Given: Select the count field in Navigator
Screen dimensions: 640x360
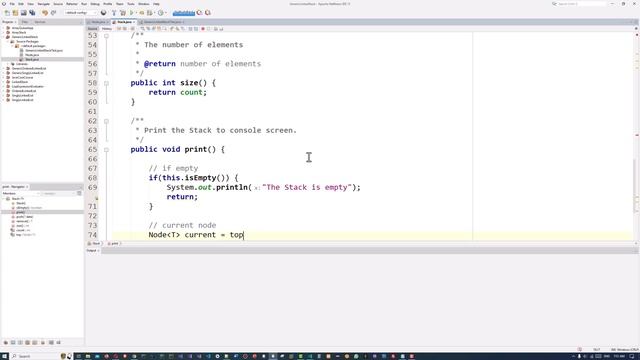Looking at the screenshot, I should (x=22, y=230).
